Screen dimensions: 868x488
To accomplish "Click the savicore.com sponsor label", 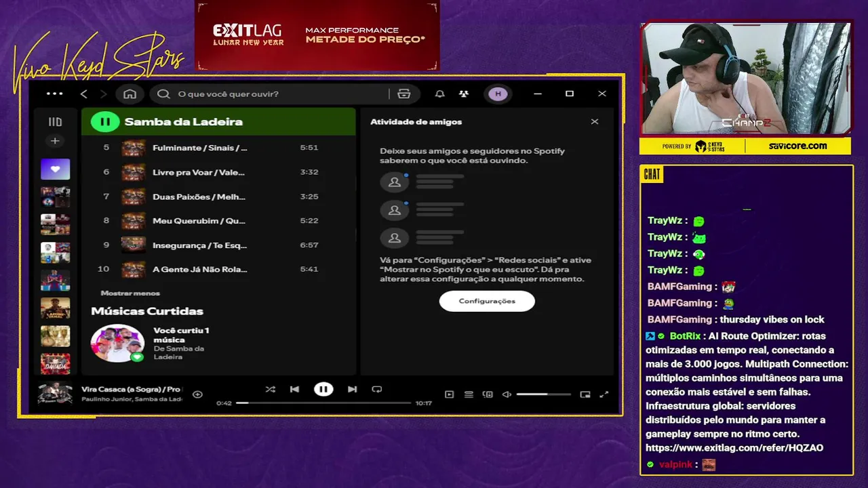I will pos(797,146).
